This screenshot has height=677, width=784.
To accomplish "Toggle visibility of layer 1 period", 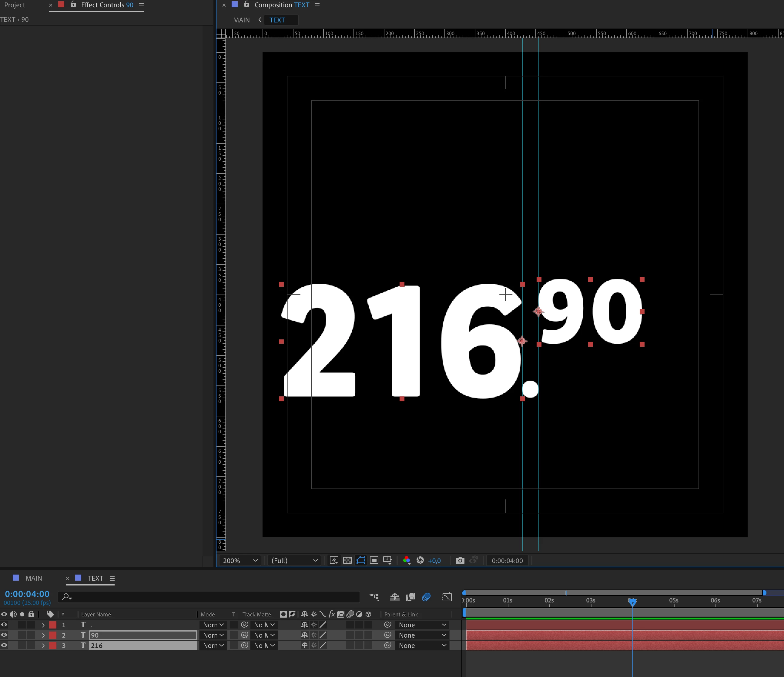I will click(x=4, y=625).
